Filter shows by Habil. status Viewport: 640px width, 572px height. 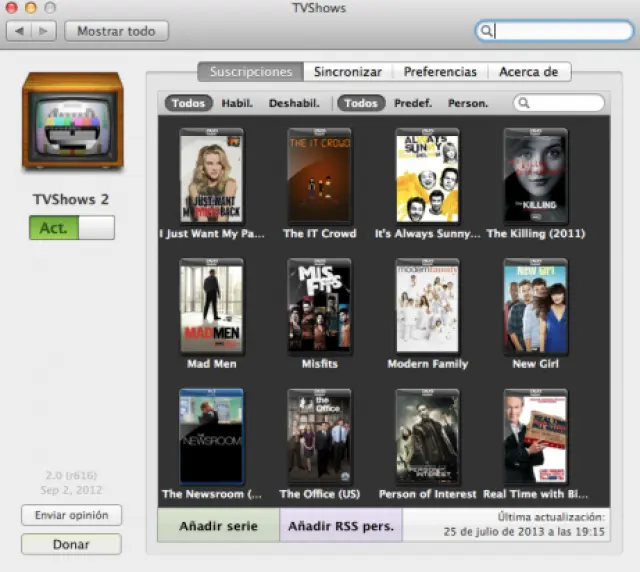[x=237, y=103]
